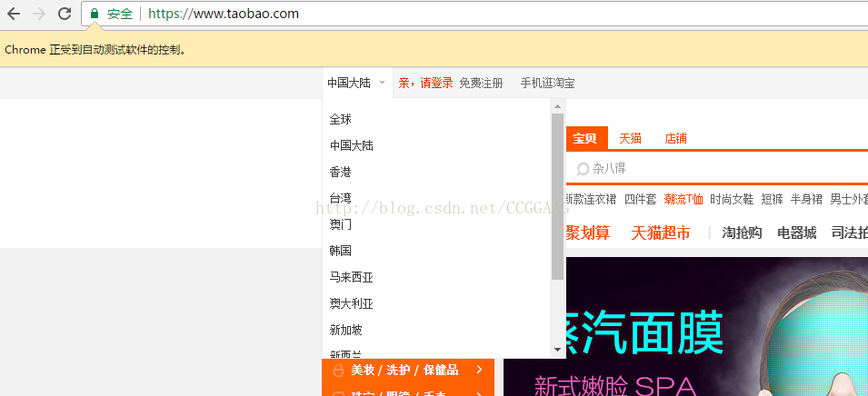The image size is (868, 396).
Task: Open the 蒸汽面膜 banner advertisement
Action: 686,326
